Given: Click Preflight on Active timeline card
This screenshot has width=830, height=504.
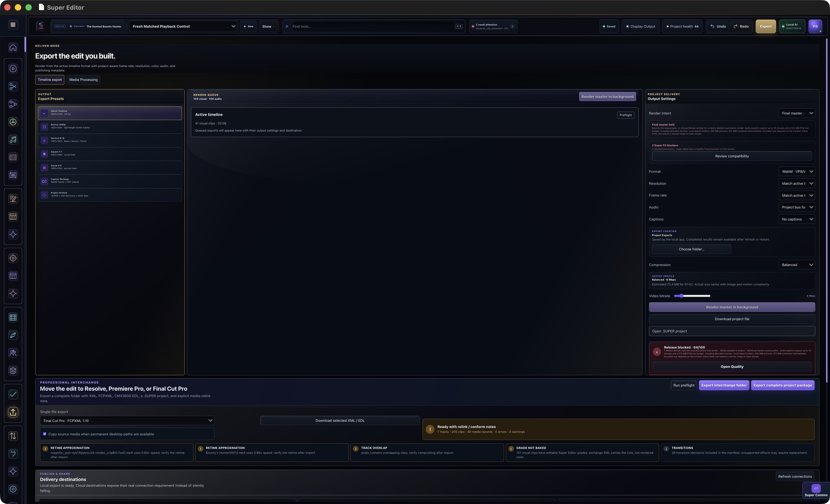Looking at the screenshot, I should (x=625, y=115).
